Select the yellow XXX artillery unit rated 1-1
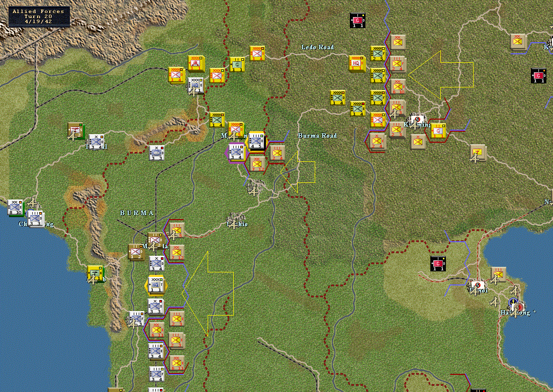Viewport: 553px width, 392px height. pos(195,63)
